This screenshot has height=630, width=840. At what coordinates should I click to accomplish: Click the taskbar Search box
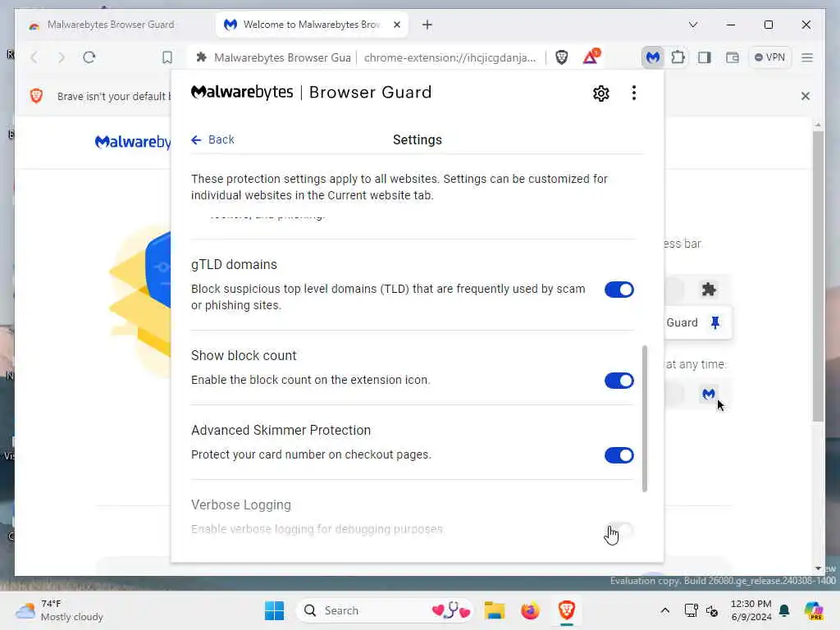pyautogui.click(x=385, y=610)
